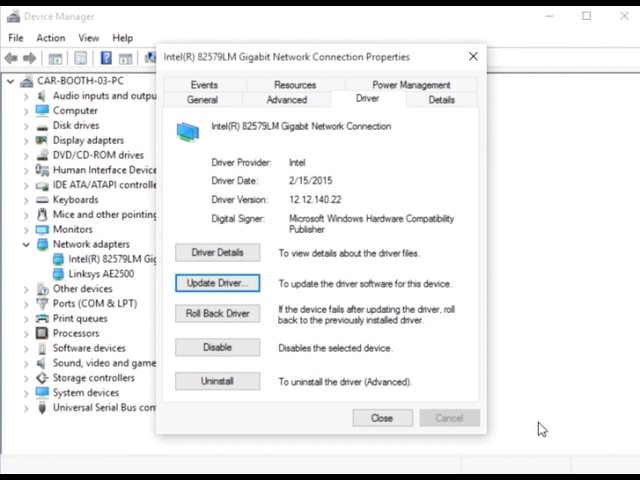
Task: Open the Action menu
Action: click(51, 38)
